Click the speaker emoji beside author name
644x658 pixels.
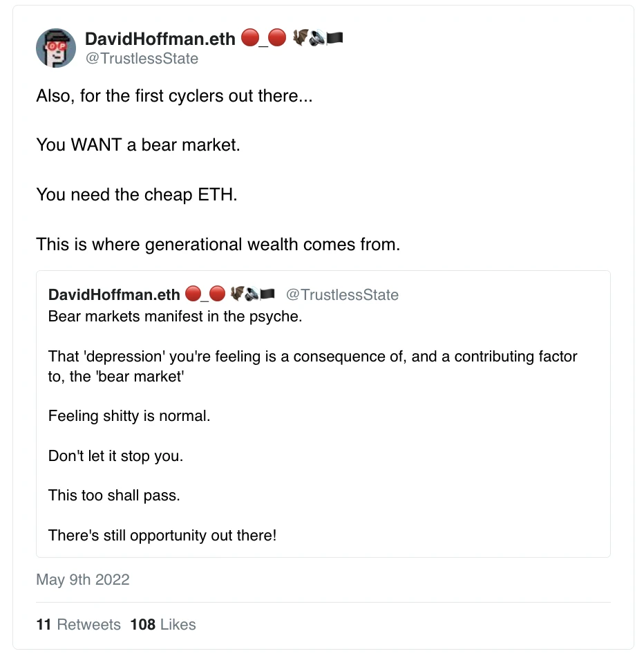(x=317, y=38)
